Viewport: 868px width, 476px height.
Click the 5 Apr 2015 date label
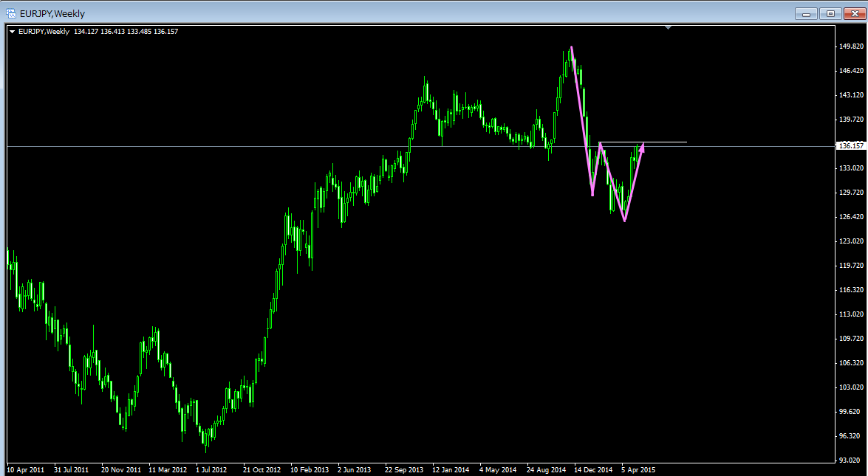(638, 469)
